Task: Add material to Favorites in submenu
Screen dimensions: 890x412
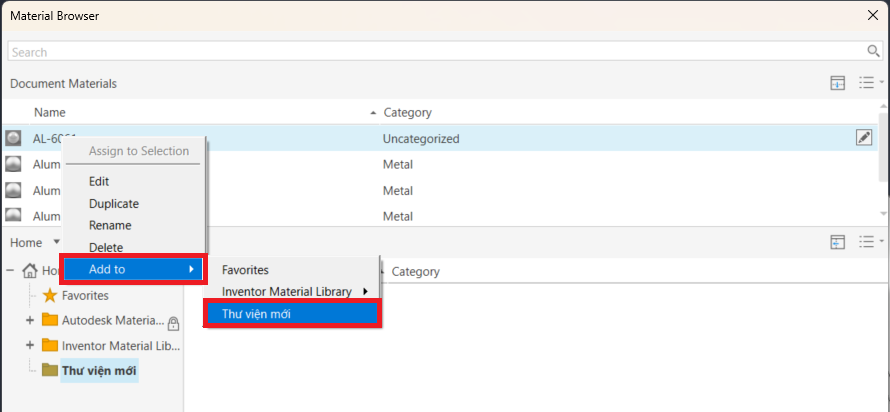Action: pyautogui.click(x=245, y=270)
